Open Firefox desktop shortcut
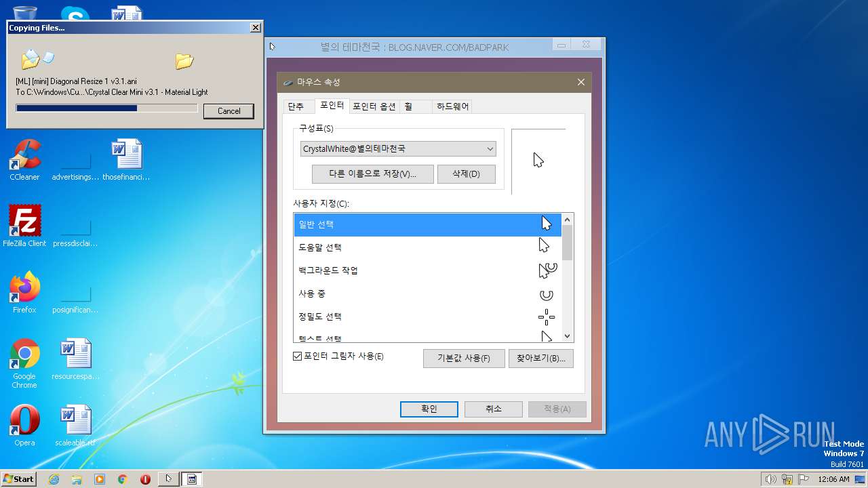The image size is (868, 488). (x=24, y=293)
